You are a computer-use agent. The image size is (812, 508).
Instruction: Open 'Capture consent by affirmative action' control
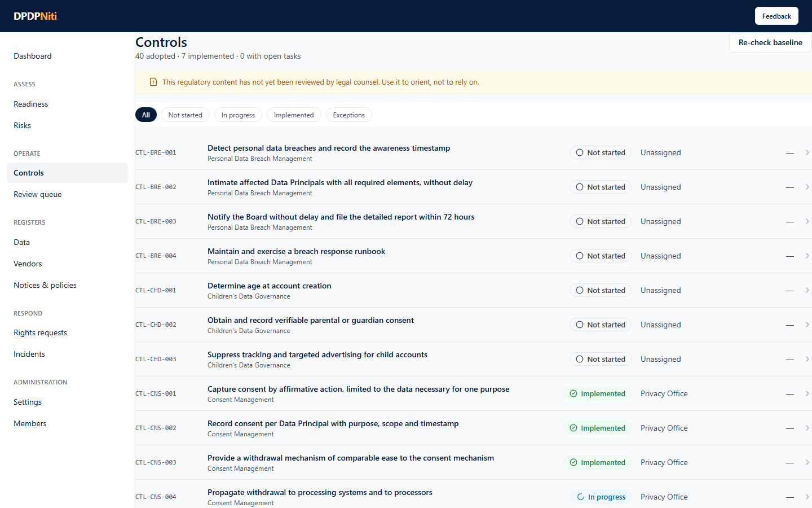pyautogui.click(x=359, y=389)
